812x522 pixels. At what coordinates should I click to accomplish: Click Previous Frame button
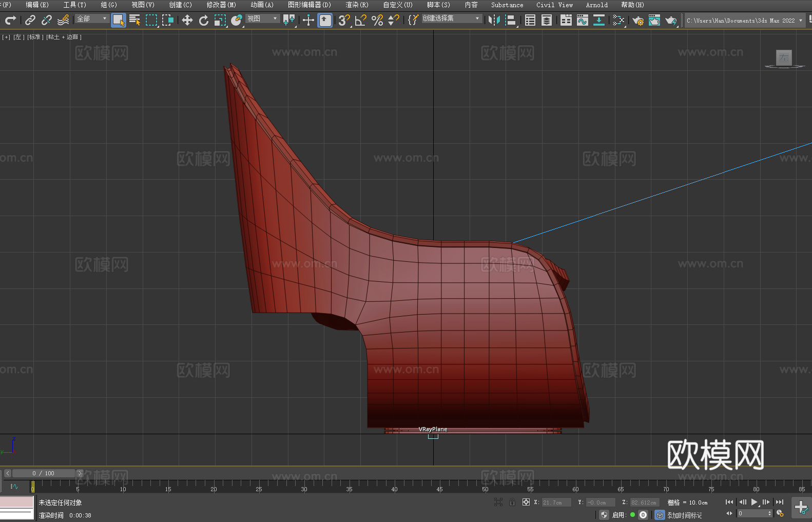click(x=742, y=502)
